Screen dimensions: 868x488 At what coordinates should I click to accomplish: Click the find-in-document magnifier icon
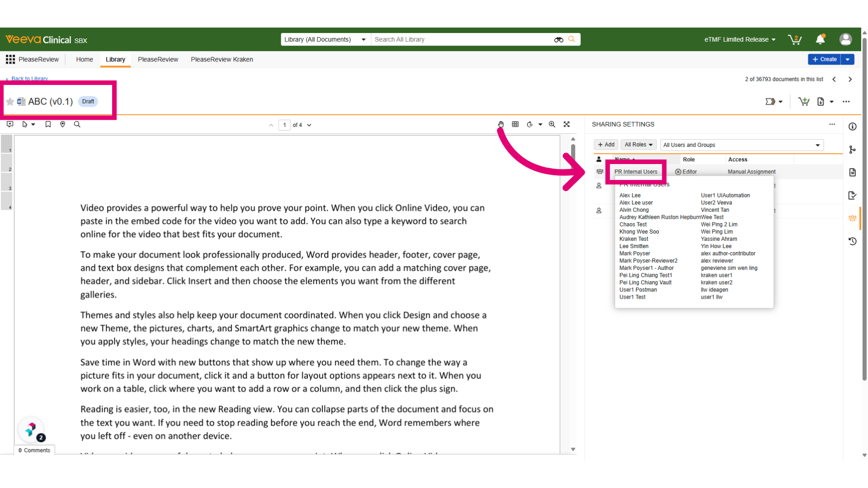tap(77, 124)
